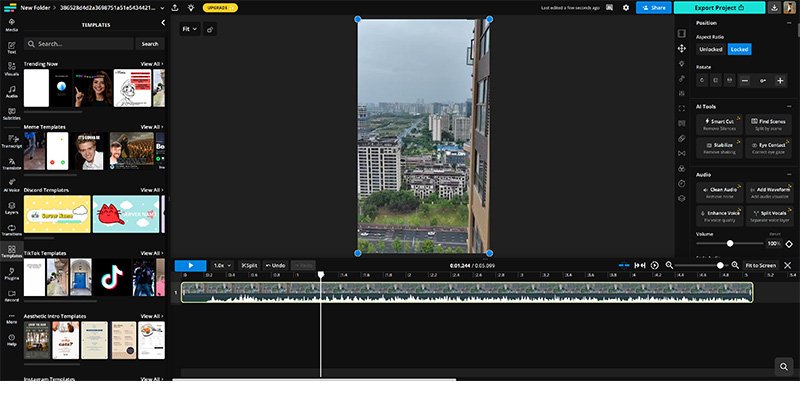Screen dimensions: 800x401
Task: Click the upload icon next to project name
Action: click(174, 8)
